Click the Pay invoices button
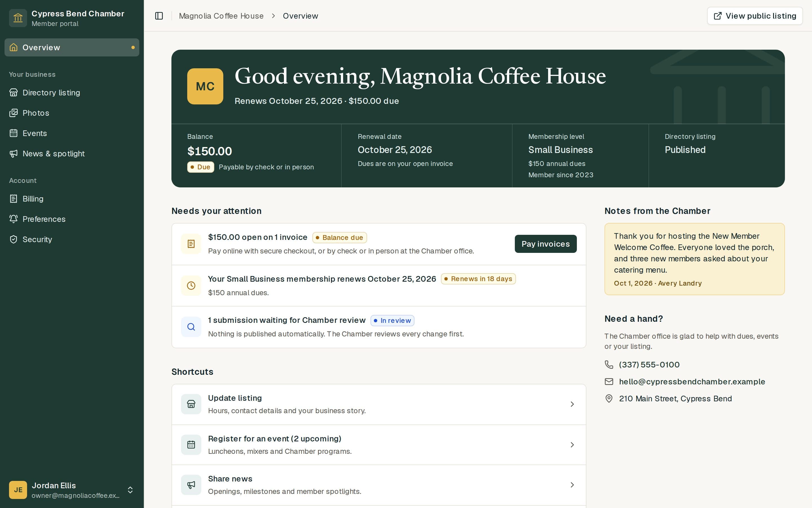 point(546,244)
